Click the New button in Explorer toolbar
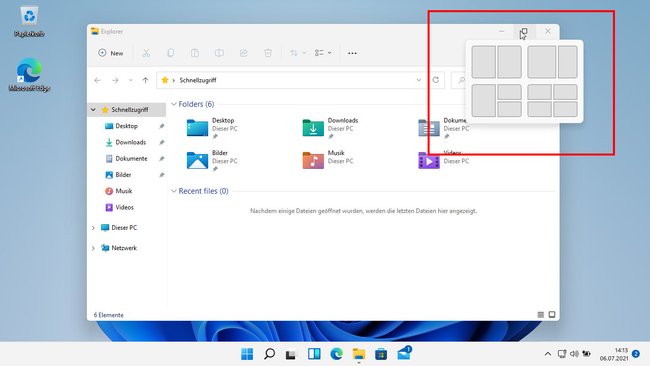 point(111,53)
